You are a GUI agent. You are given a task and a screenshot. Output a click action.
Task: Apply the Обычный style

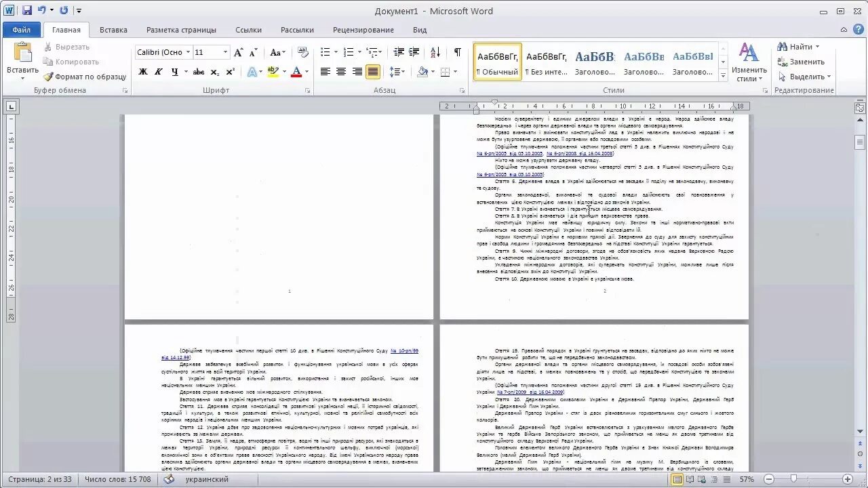[497, 62]
